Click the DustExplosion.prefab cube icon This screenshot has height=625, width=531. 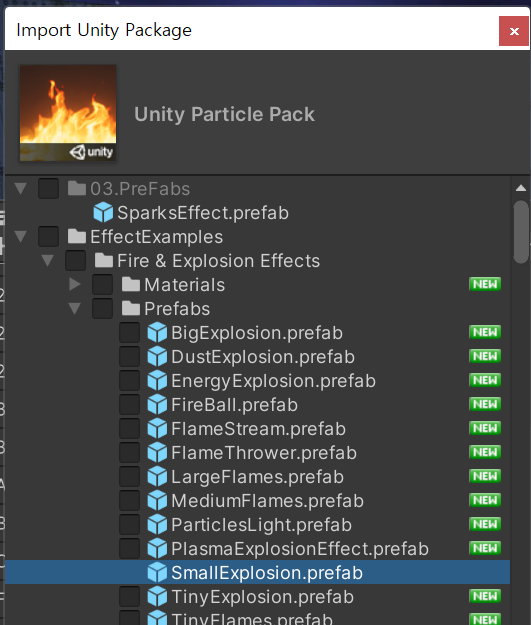click(157, 356)
